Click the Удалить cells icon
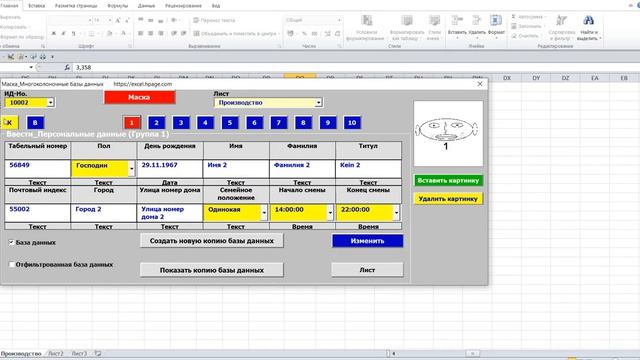The height and width of the screenshot is (360, 640). pos(477,20)
